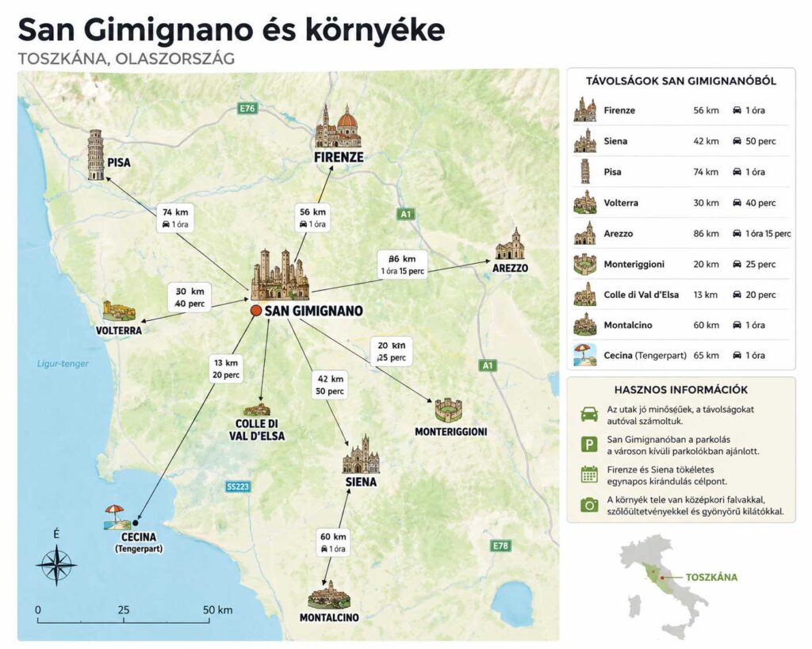Click the Toszkána, Olaszország subtitle
The image size is (812, 649).
pos(126,59)
